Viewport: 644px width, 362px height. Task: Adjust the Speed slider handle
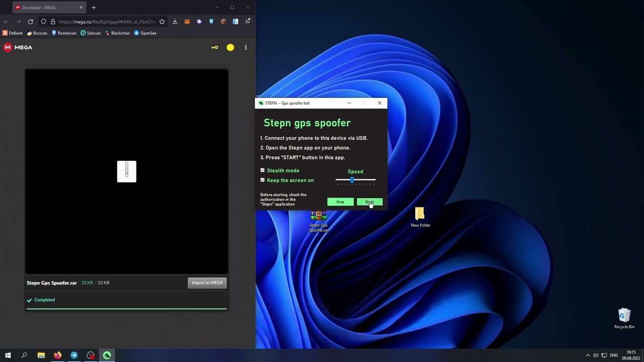352,179
